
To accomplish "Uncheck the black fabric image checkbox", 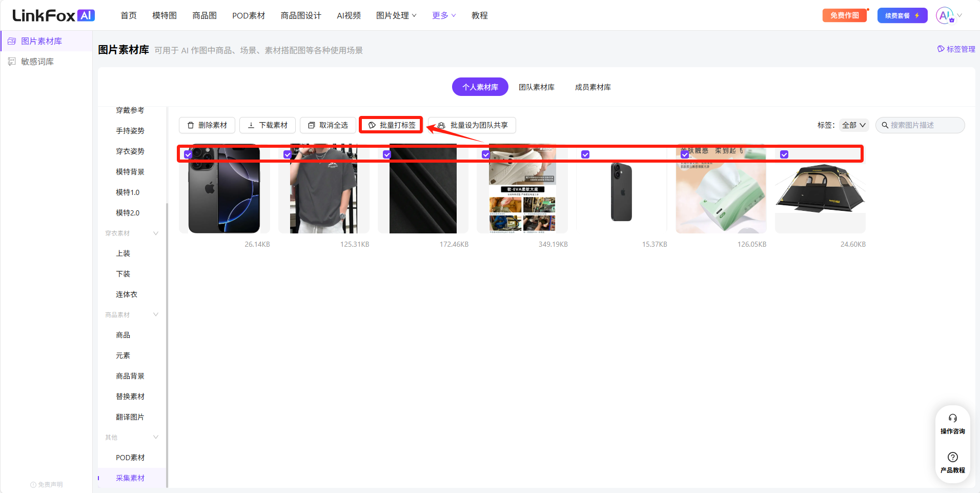I will point(387,154).
